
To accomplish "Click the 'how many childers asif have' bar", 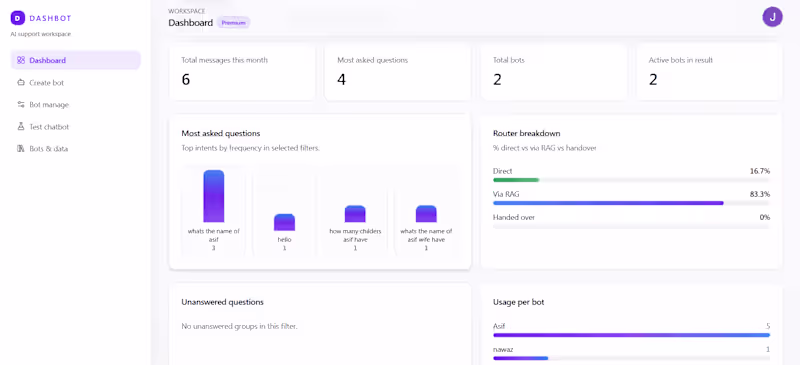I will pyautogui.click(x=355, y=214).
